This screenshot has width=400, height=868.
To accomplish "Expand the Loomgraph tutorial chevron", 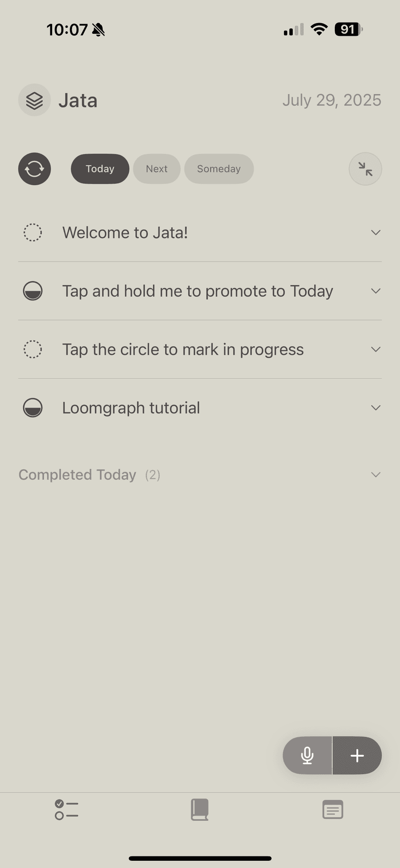I will tap(375, 408).
